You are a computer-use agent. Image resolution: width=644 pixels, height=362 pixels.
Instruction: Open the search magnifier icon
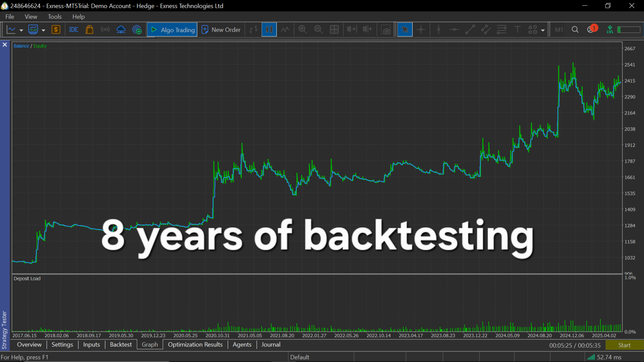click(x=575, y=29)
